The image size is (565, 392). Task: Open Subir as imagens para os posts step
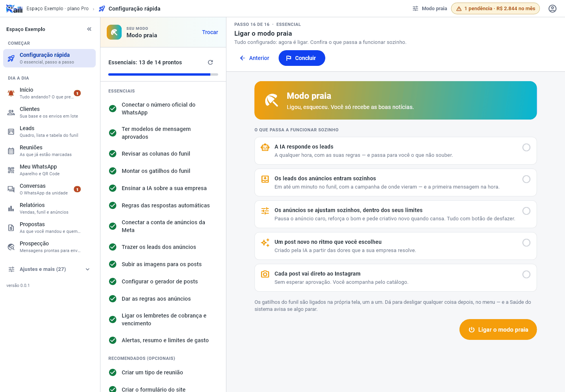pyautogui.click(x=163, y=264)
